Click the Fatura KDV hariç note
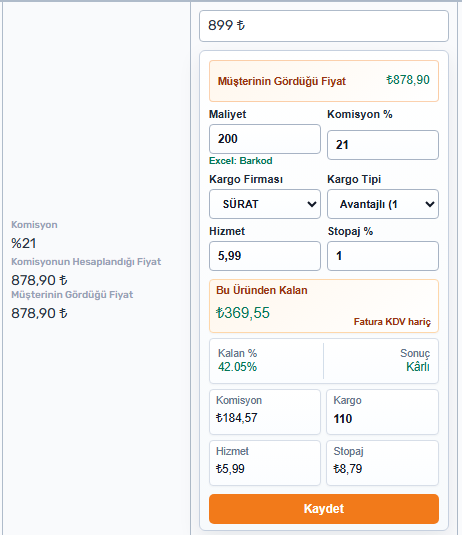 point(392,322)
